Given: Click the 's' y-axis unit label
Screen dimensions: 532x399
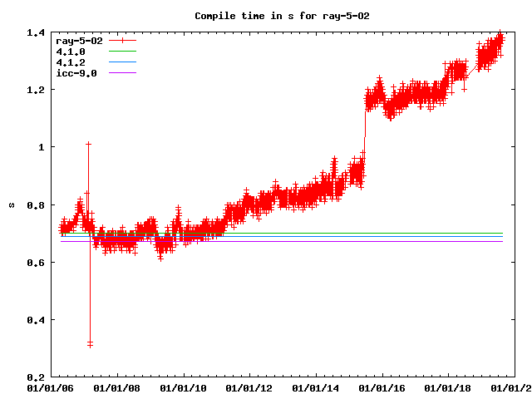Looking at the screenshot, I should click(11, 204).
